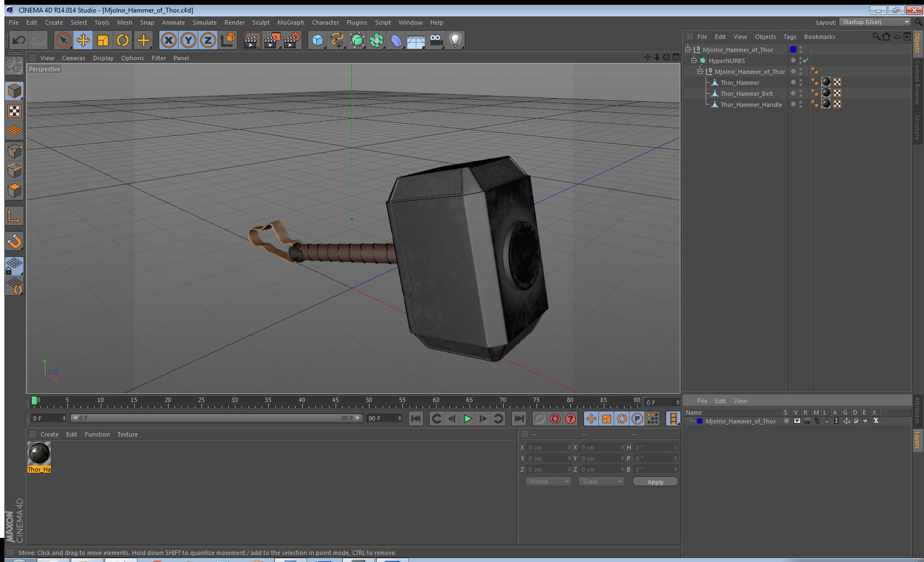Collapse HyperNURBS tree node
Viewport: 924px width, 562px height.
coord(694,60)
